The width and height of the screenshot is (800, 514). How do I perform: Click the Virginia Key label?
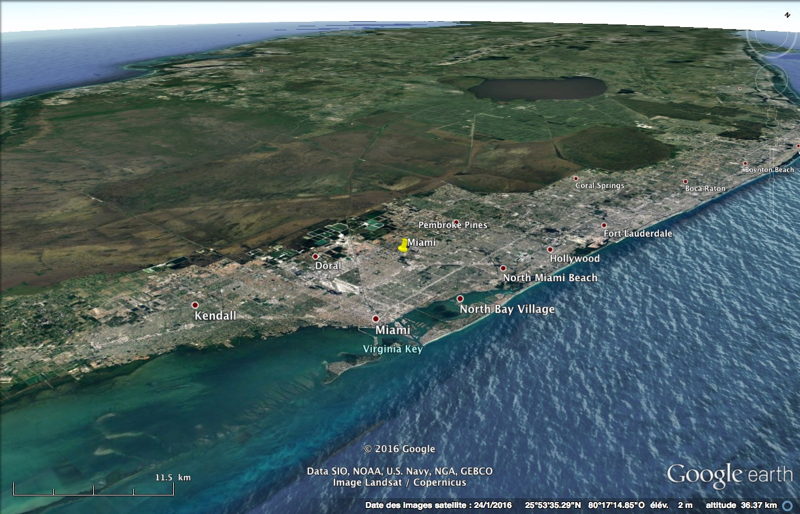(x=393, y=349)
